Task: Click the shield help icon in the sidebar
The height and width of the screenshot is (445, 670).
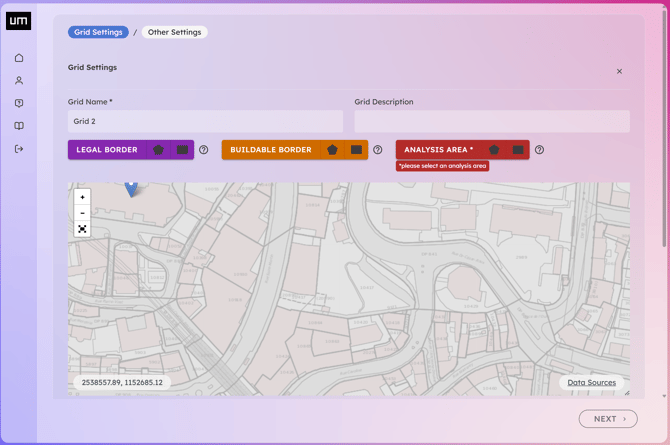Action: pos(19,103)
